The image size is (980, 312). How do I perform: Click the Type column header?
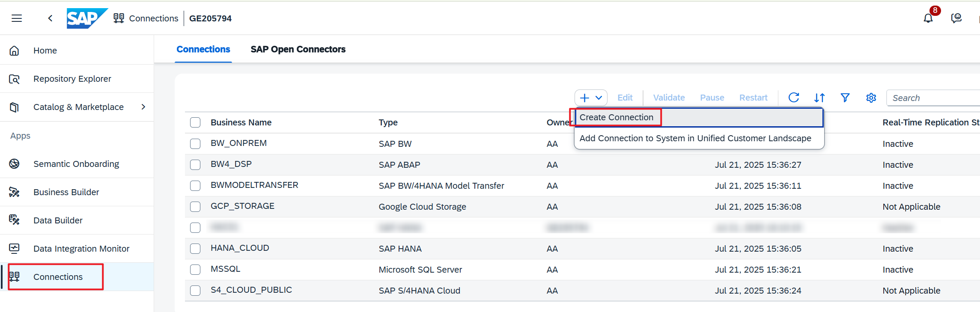pyautogui.click(x=388, y=122)
